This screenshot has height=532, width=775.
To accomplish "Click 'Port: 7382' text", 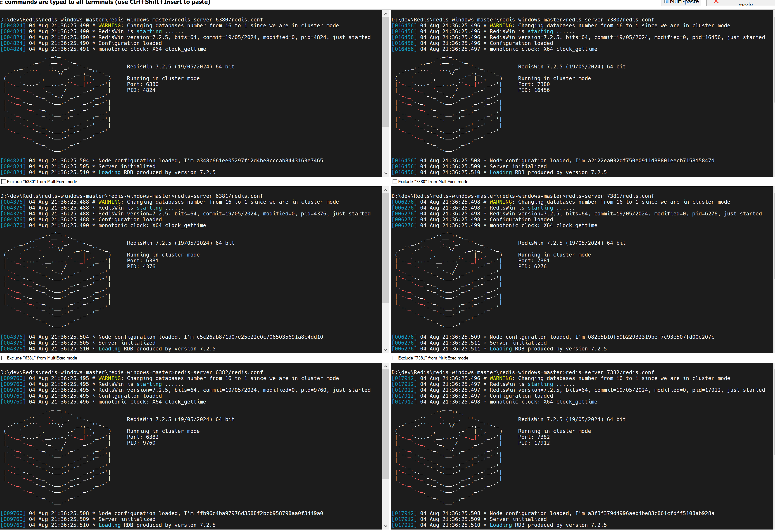I will [x=534, y=437].
